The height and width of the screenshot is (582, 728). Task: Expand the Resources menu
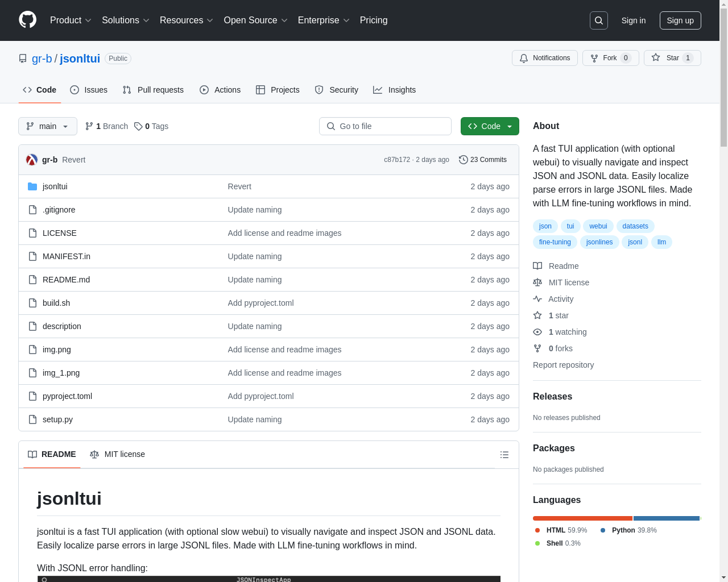187,20
